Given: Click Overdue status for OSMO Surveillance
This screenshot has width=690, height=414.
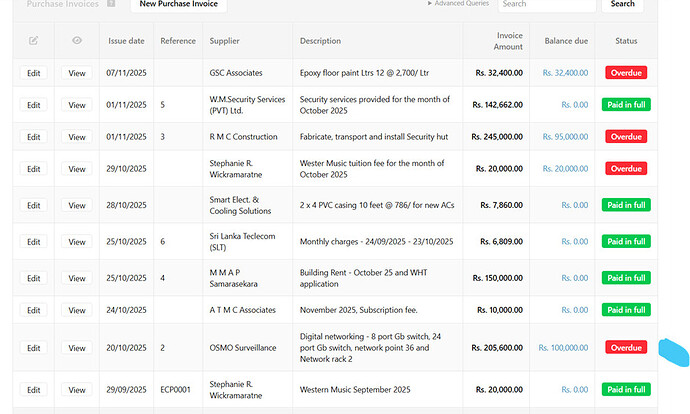Looking at the screenshot, I should click(x=626, y=348).
